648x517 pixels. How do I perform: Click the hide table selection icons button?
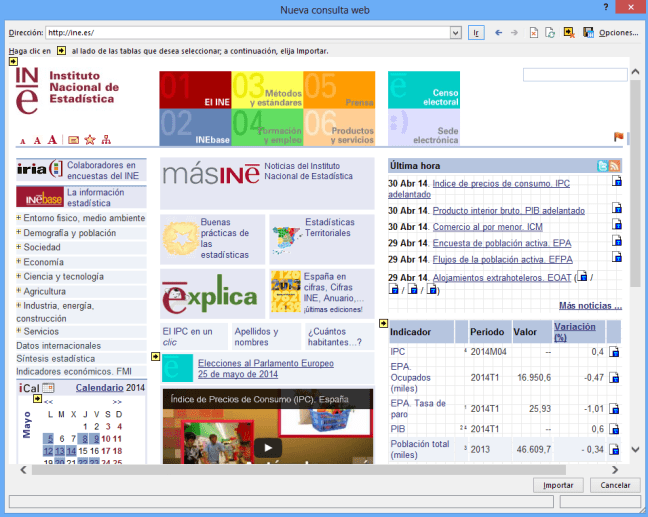click(x=569, y=33)
